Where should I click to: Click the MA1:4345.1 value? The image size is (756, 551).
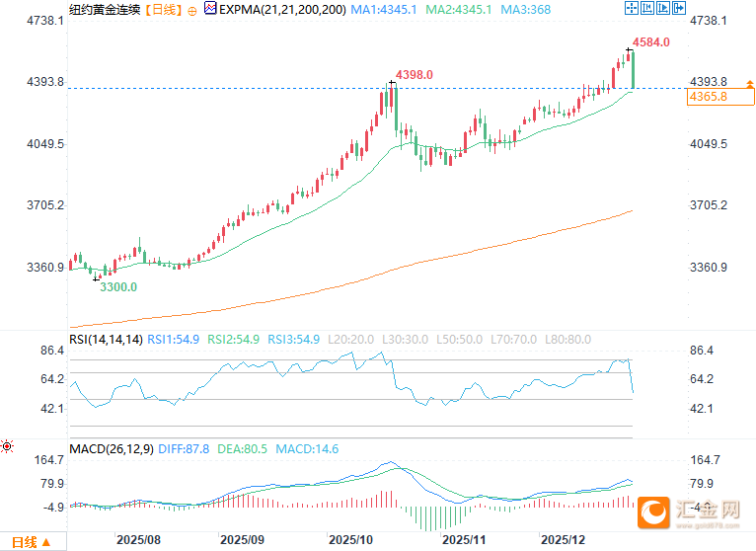[x=383, y=9]
